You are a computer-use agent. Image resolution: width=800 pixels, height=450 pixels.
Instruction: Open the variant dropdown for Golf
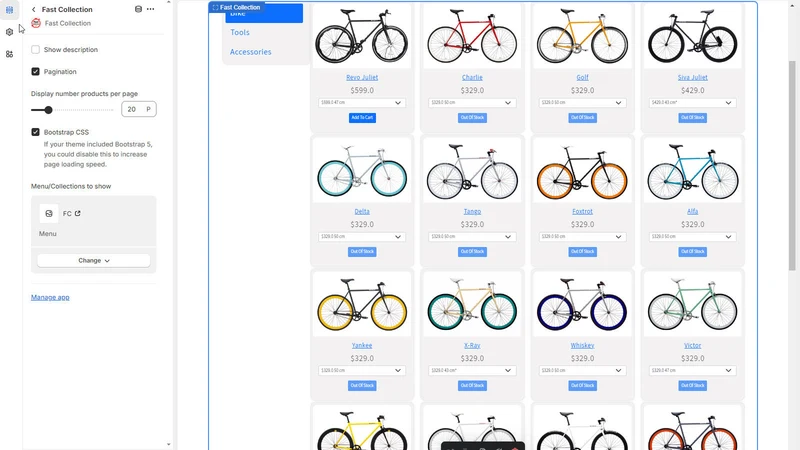click(582, 103)
